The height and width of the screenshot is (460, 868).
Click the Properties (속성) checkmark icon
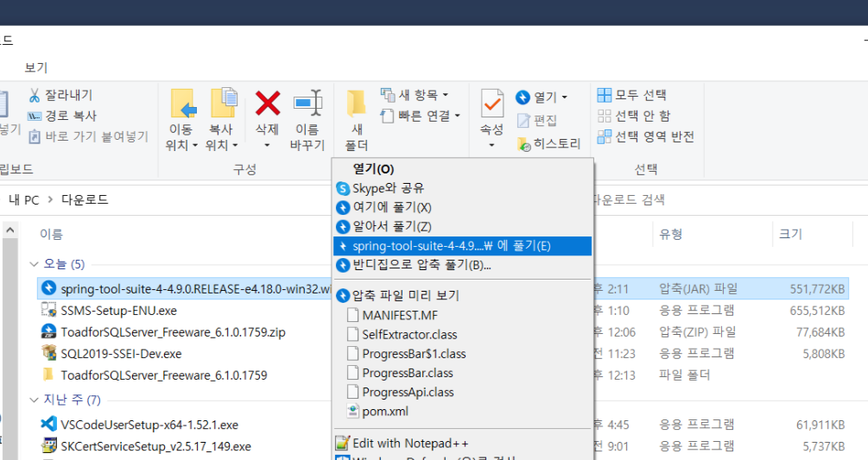pyautogui.click(x=491, y=104)
